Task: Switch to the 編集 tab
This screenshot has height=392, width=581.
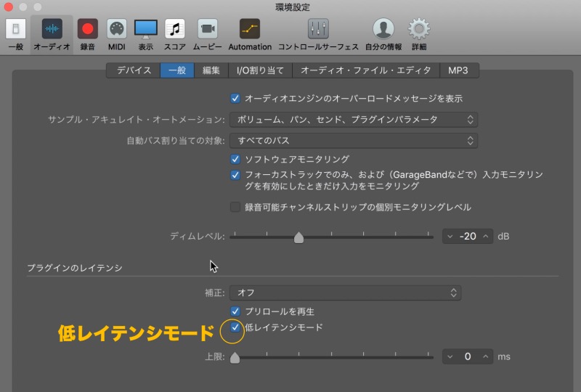Action: point(211,70)
